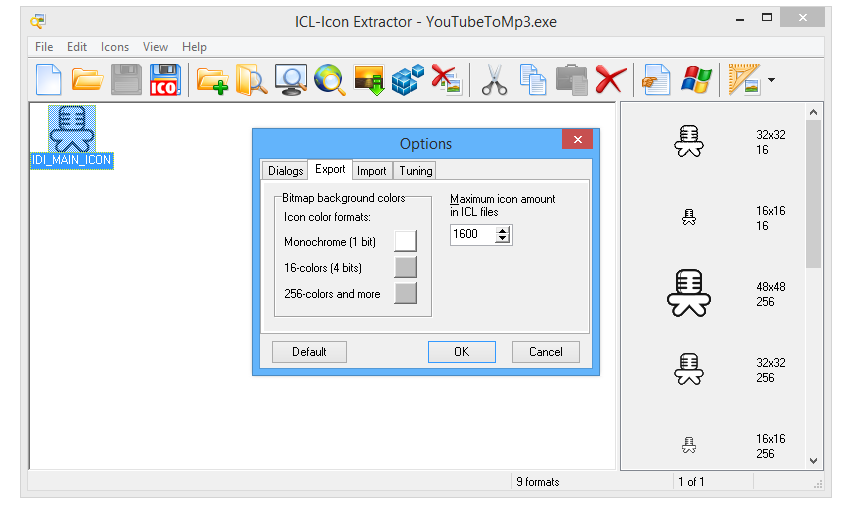Pick 16-colors (4 bits) background swatch
860x516 pixels.
pos(405,267)
